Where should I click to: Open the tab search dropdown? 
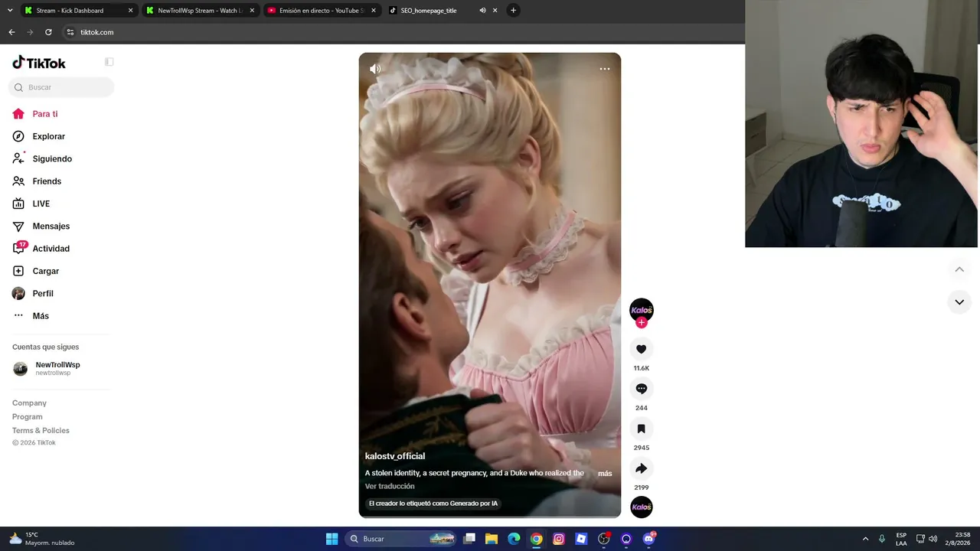coord(10,11)
